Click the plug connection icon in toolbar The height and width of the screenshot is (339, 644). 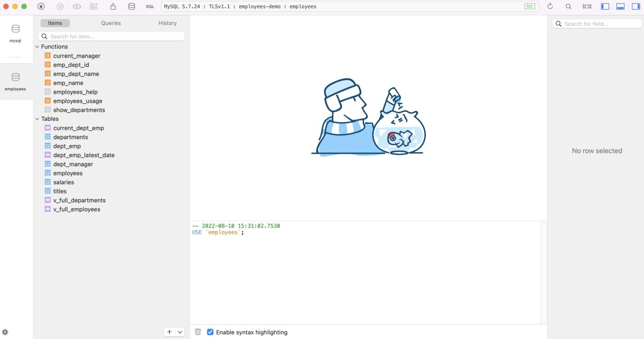coord(41,6)
